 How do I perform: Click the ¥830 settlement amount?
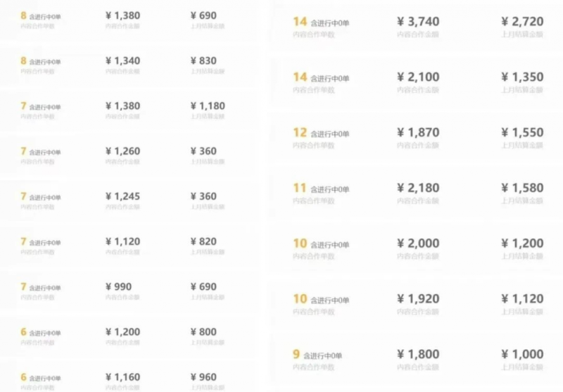point(203,61)
